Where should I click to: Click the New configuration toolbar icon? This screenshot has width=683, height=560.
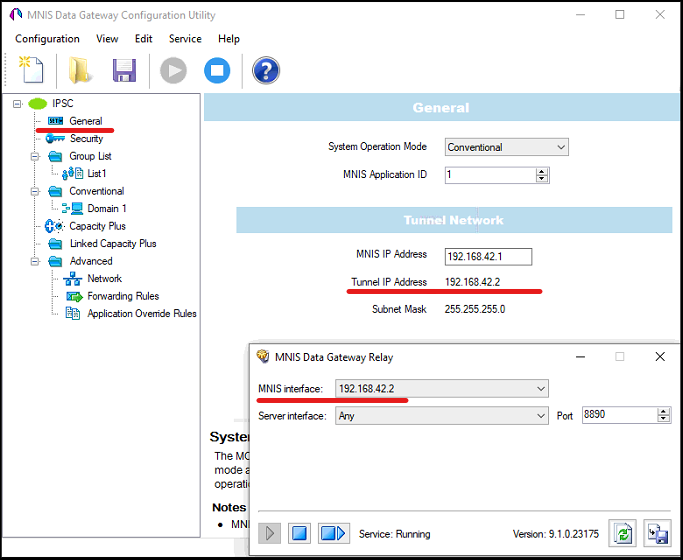tap(31, 70)
